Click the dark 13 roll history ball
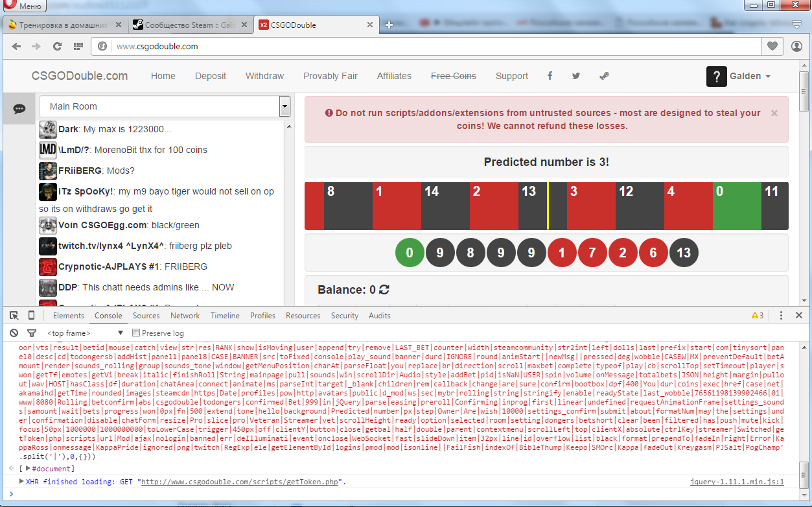Screen dimensions: 812x507 tap(684, 253)
